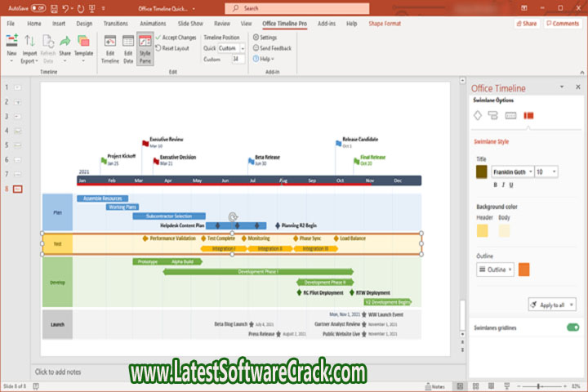Open the Outline style dropdown

(495, 269)
